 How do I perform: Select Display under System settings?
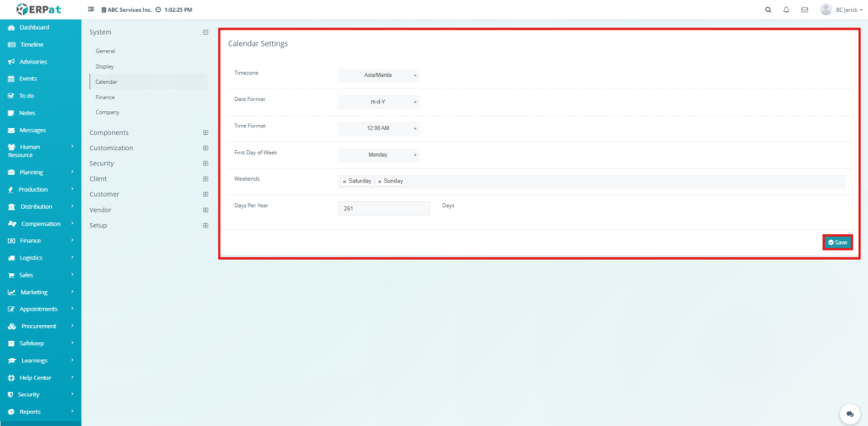[x=104, y=66]
